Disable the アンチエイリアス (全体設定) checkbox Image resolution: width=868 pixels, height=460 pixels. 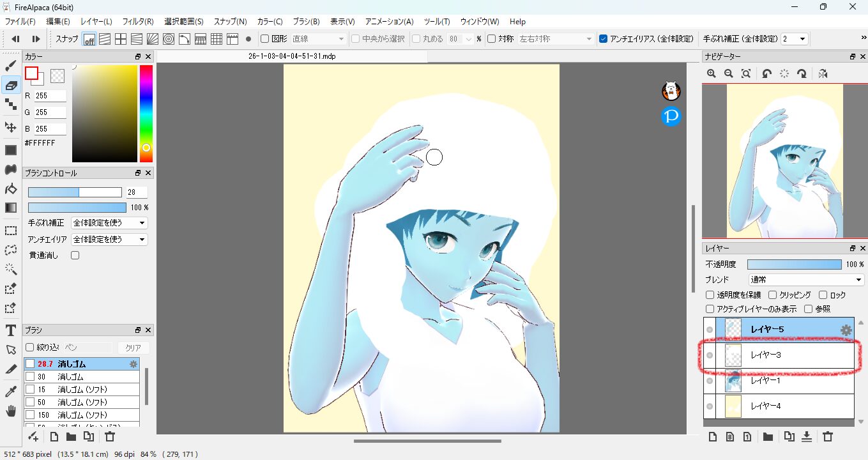click(x=604, y=39)
